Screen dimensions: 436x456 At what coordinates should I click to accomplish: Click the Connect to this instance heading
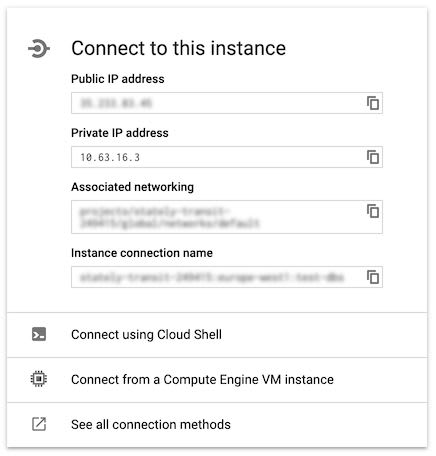(x=178, y=48)
